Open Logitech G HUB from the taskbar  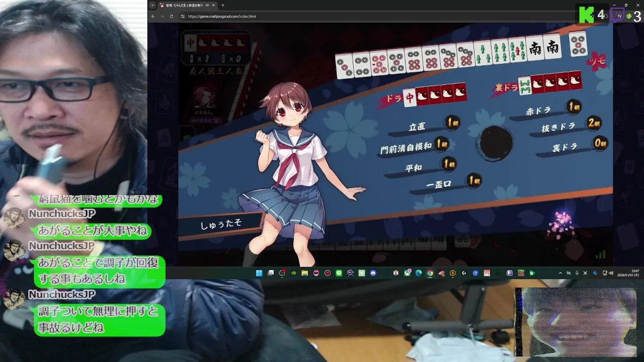(x=463, y=273)
